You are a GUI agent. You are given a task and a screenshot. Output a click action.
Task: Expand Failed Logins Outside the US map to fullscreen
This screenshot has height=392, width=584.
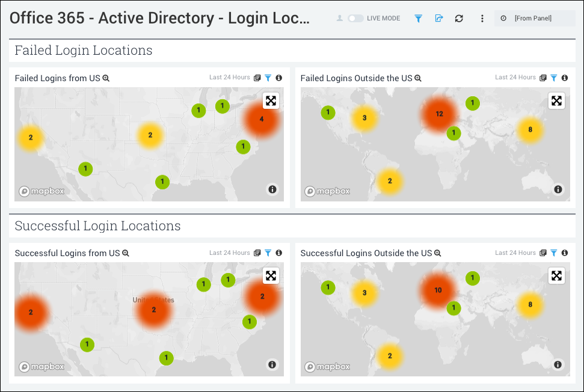point(556,100)
